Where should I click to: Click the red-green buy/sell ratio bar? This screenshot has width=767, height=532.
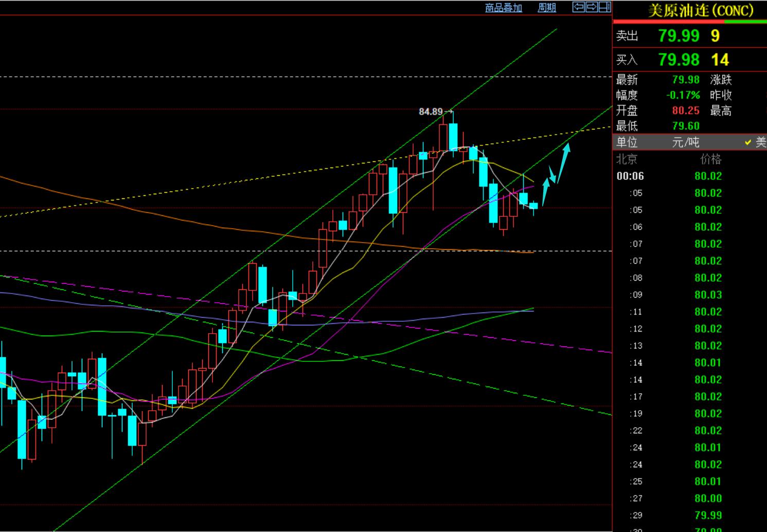pos(689,22)
